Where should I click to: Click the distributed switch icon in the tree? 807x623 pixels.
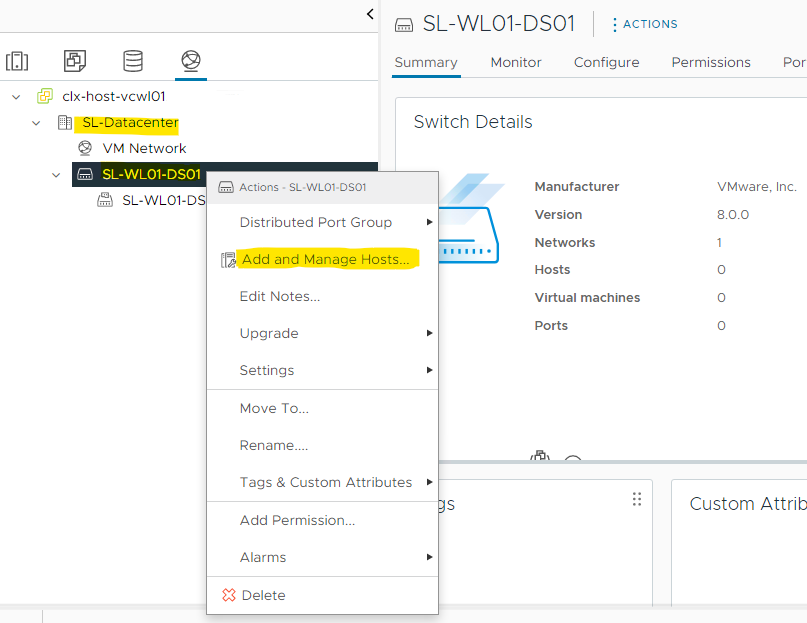click(x=85, y=174)
